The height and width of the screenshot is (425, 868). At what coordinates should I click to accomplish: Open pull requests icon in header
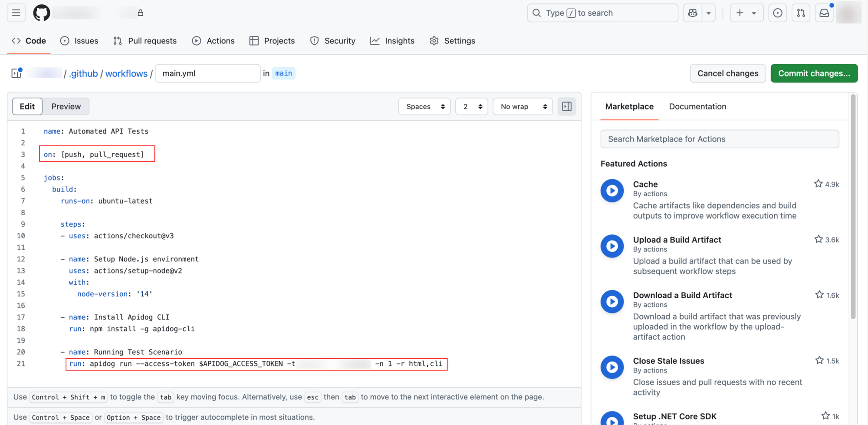point(801,13)
